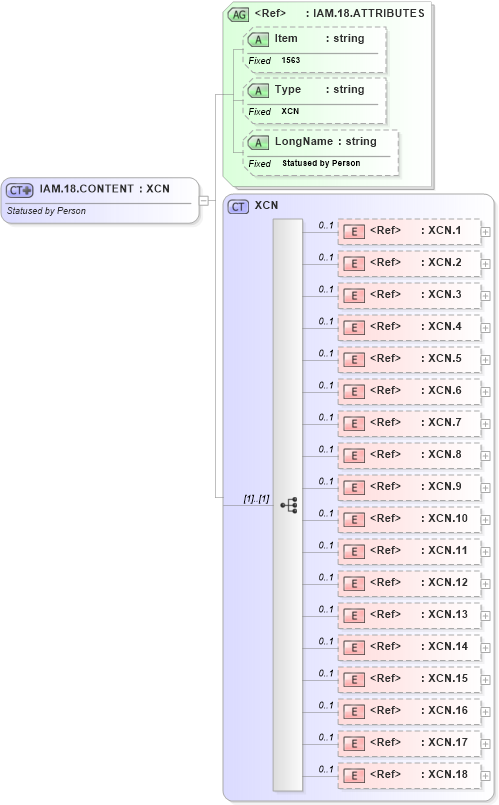
Task: Expand the XCN.14 element plus box
Action: 485,648
